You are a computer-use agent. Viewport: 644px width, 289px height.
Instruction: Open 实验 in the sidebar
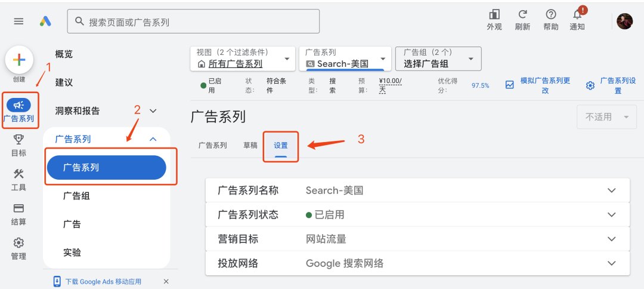coord(72,253)
